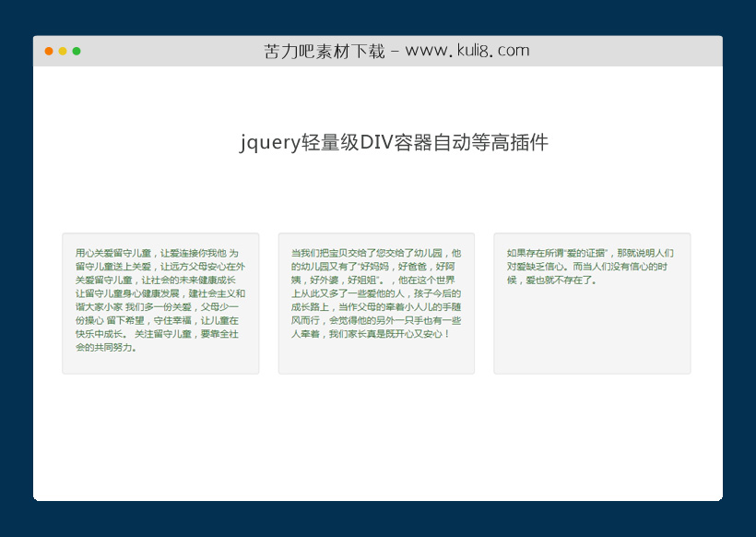The height and width of the screenshot is (537, 756).
Task: Click the empty white area below the panels
Action: (x=378, y=434)
